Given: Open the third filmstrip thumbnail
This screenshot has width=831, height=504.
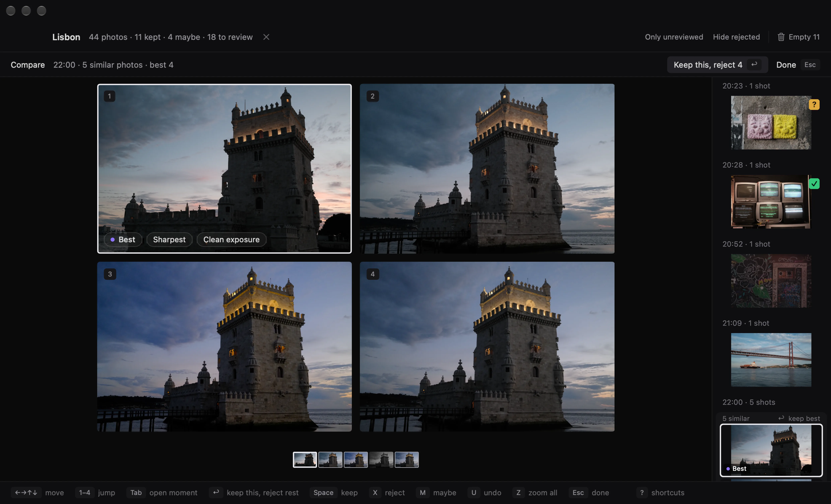Looking at the screenshot, I should pyautogui.click(x=356, y=460).
